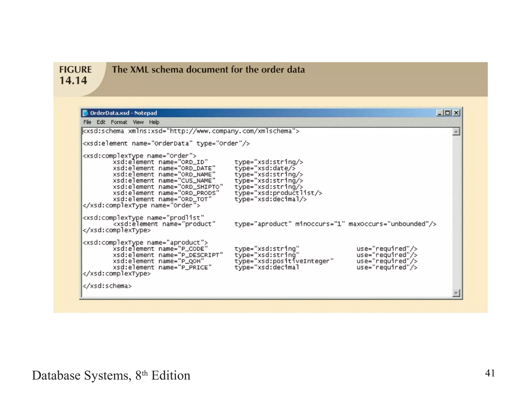532x399 pixels.
Task: Click the Notepad icon in title bar
Action: pyautogui.click(x=85, y=113)
